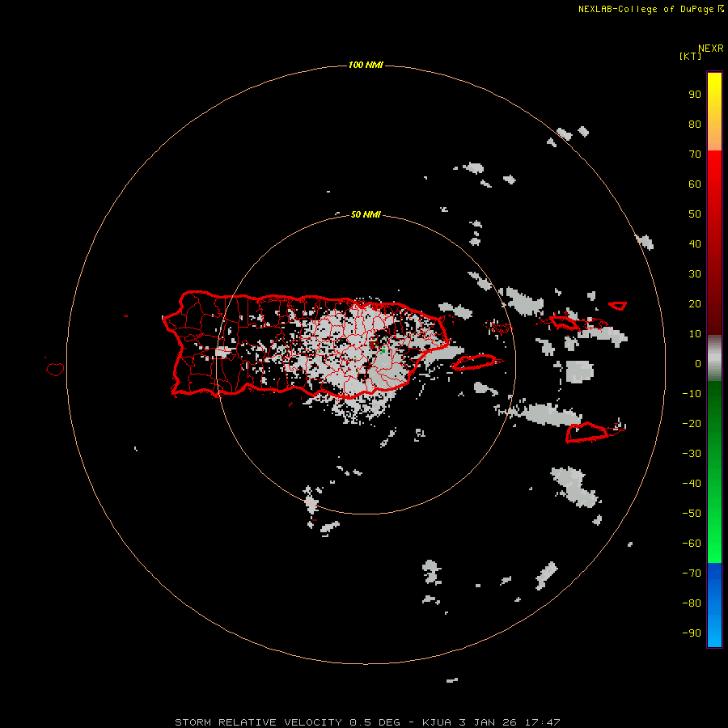Screen dimensions: 728x728
Task: Select the -50 value on the velocity scale
Action: (x=692, y=514)
